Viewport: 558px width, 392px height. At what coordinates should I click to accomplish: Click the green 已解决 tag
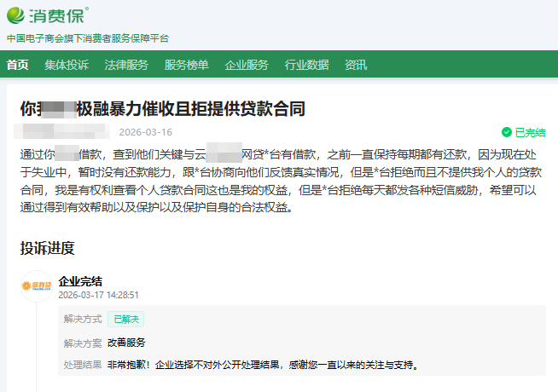[x=128, y=319]
